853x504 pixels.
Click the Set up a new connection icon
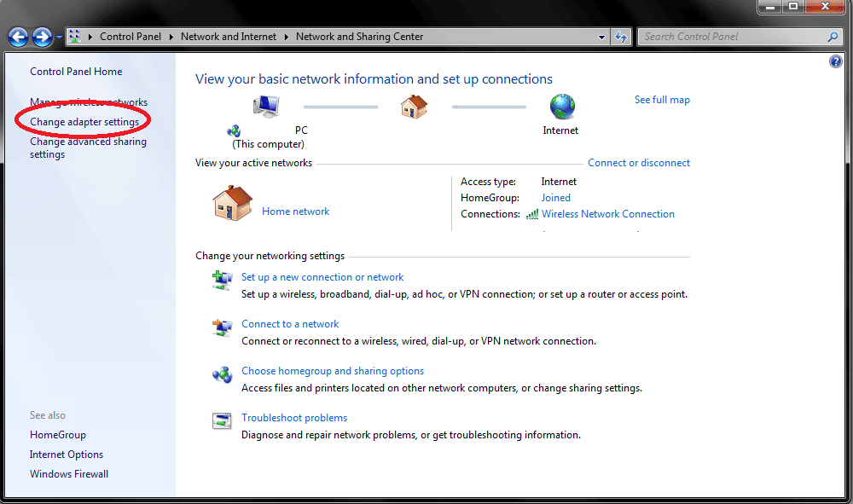click(x=222, y=280)
